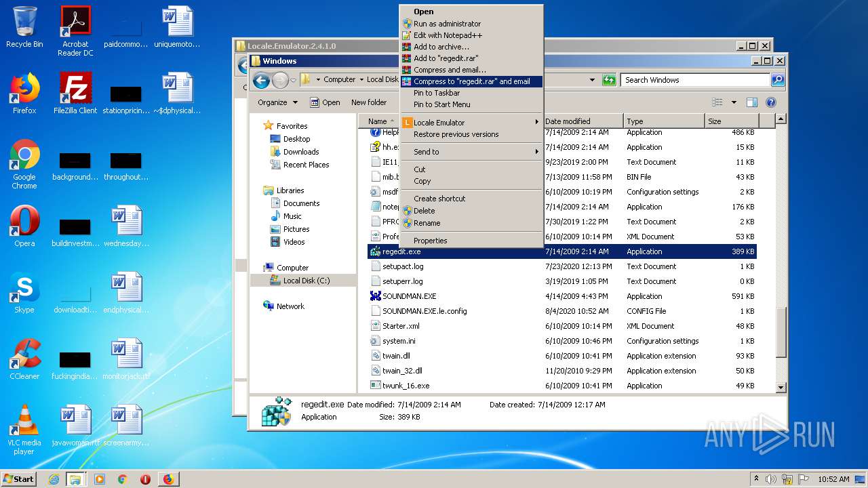Click the Firefox taskbar button
The width and height of the screenshot is (868, 488).
[169, 479]
